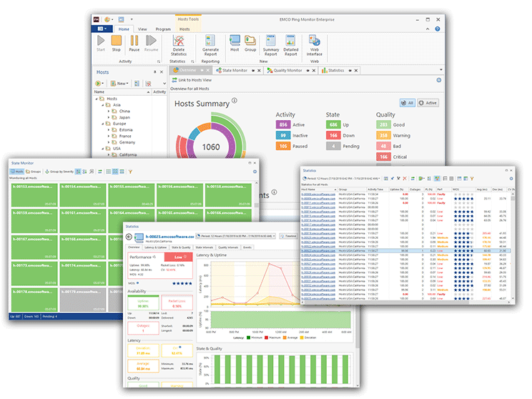The width and height of the screenshot is (532, 399).
Task: Toggle Timeline button in host Statistics window
Action: pos(288,236)
